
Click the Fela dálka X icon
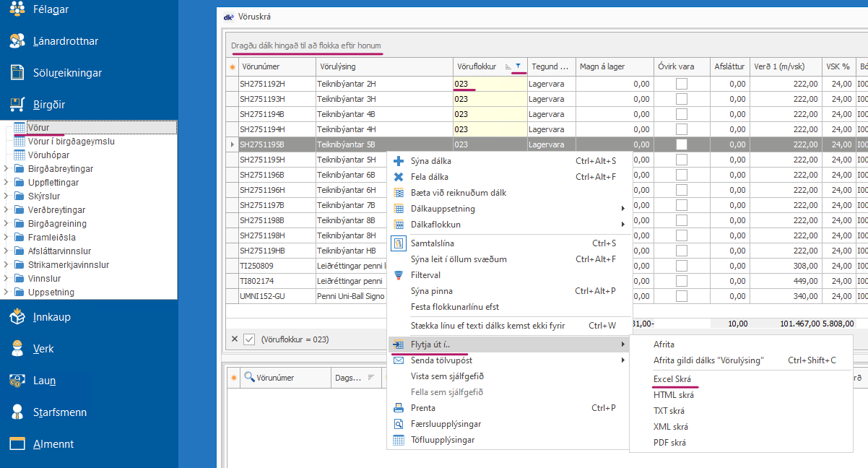[x=398, y=177]
